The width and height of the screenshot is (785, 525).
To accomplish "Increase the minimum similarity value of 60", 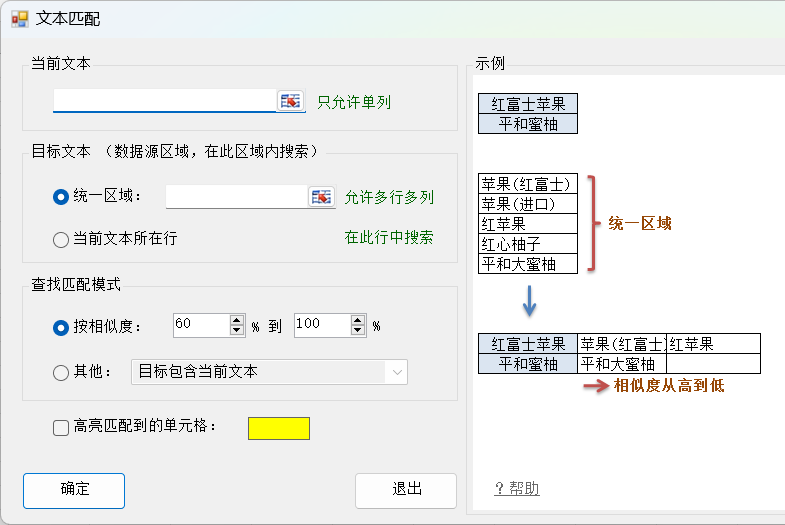I will [237, 320].
